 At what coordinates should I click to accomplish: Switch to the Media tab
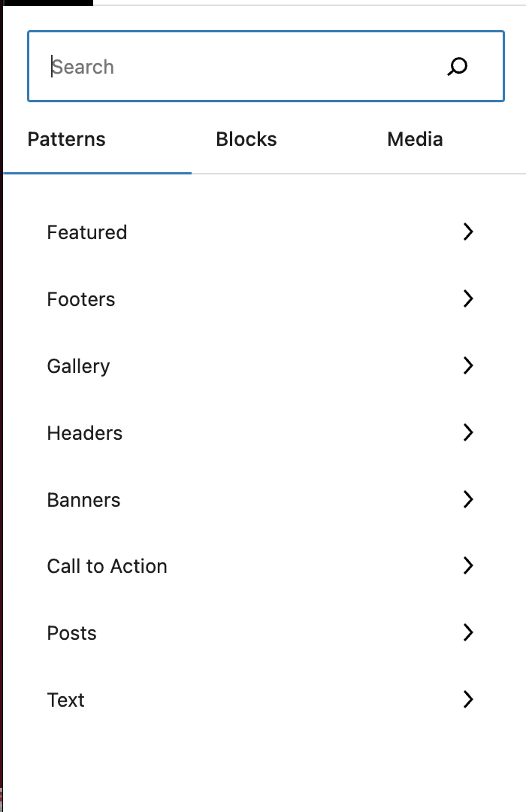tap(415, 139)
